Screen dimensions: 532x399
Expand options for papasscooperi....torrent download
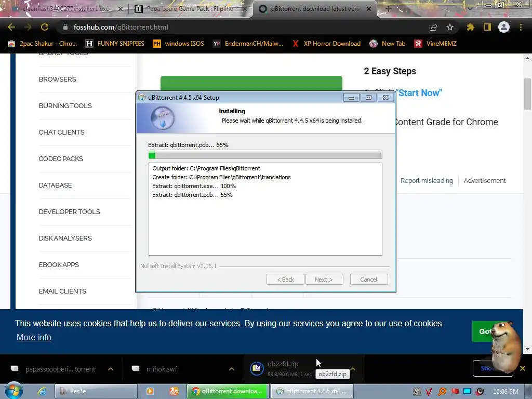[x=111, y=369]
